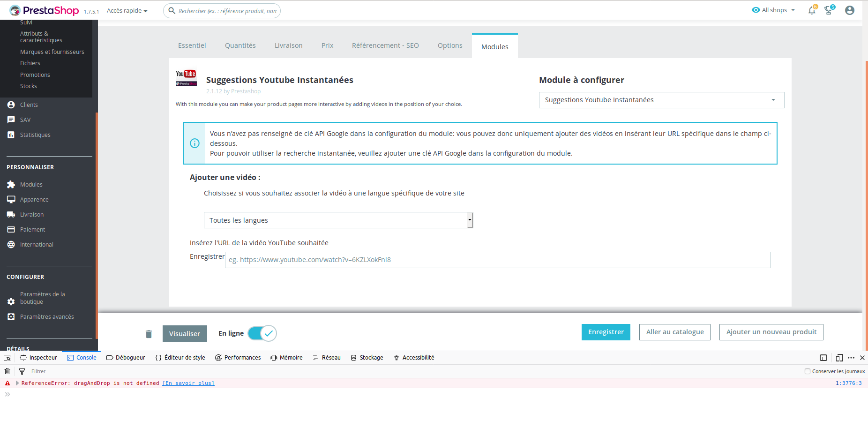Viewport: 868px width, 436px height.
Task: Open the Inspecteur devtools tab
Action: pos(39,358)
